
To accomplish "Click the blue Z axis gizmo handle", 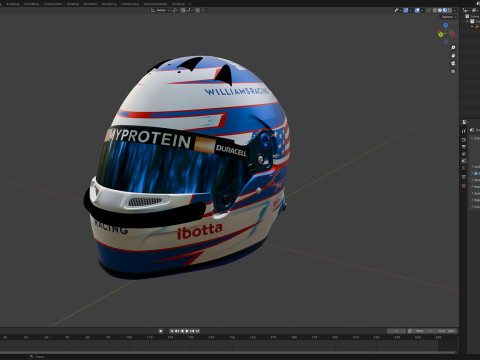I will (x=446, y=25).
